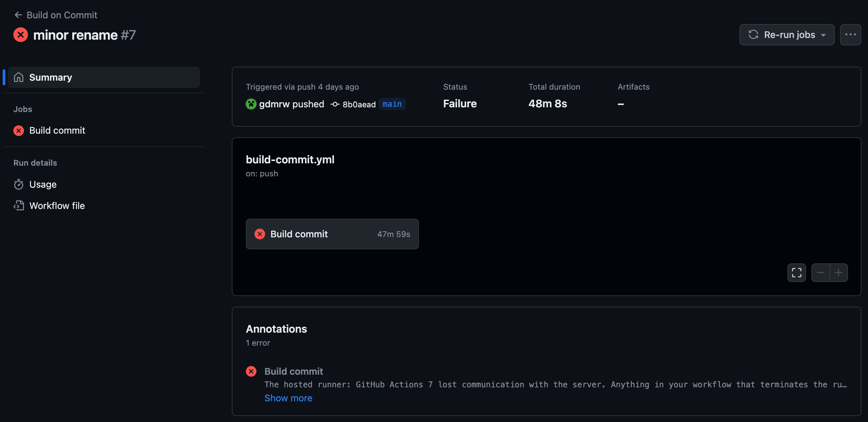Image resolution: width=868 pixels, height=422 pixels.
Task: Open the Summary tab in sidebar
Action: tap(51, 77)
